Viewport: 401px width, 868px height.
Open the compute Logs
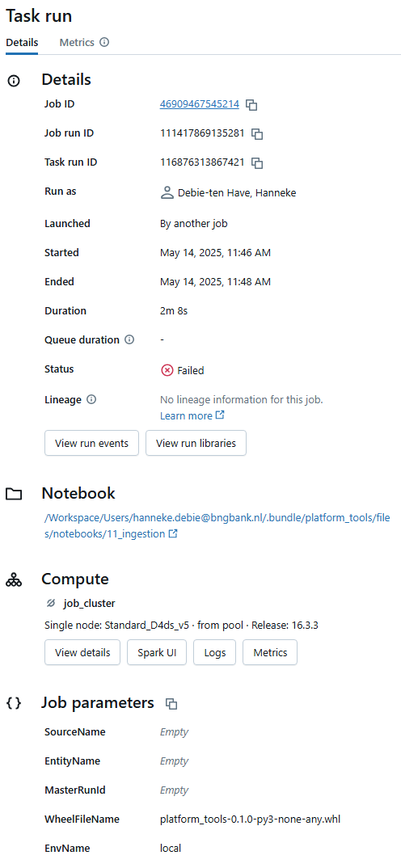point(215,653)
